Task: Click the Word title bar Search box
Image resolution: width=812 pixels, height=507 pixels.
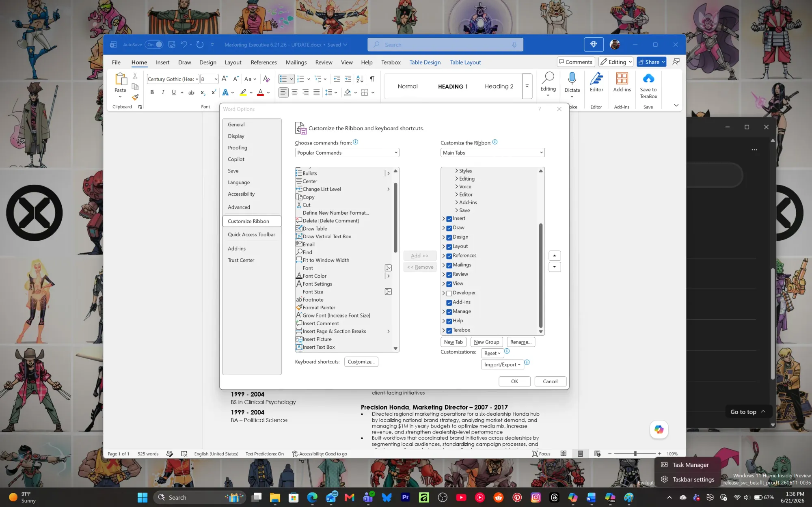Action: click(x=445, y=45)
